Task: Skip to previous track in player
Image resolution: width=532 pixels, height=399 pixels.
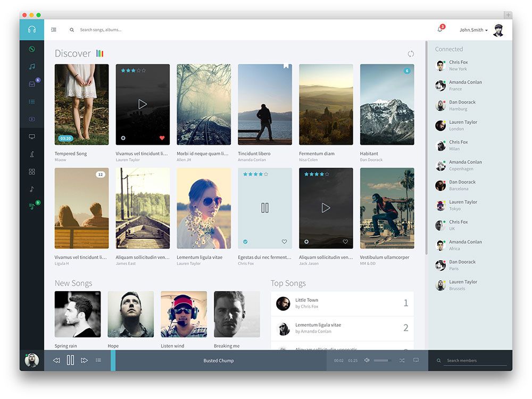Action: 57,360
